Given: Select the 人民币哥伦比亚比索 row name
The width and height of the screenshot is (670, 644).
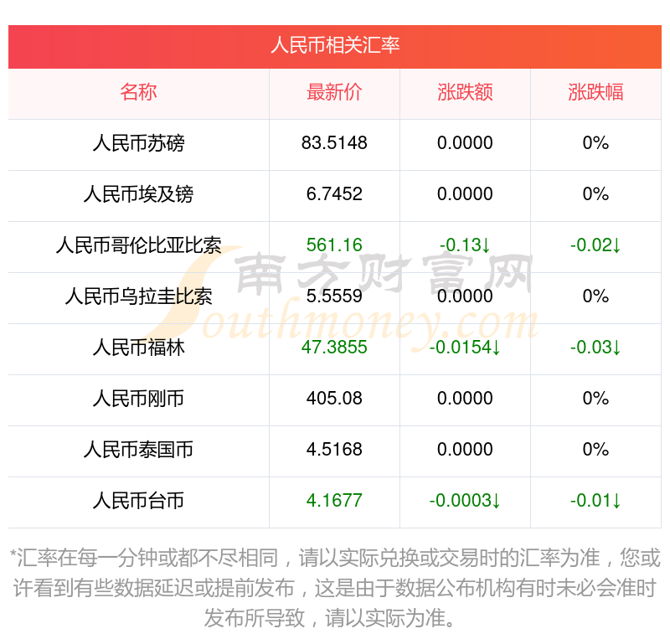Looking at the screenshot, I should (138, 245).
